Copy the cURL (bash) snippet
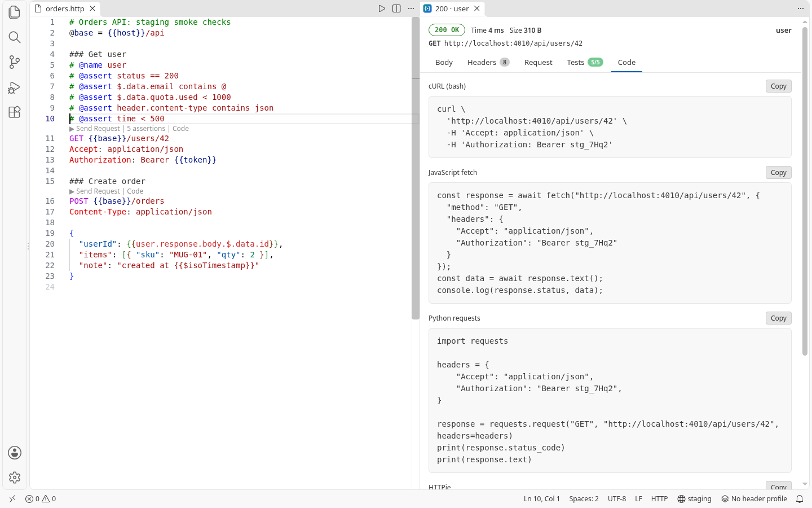 coord(778,86)
